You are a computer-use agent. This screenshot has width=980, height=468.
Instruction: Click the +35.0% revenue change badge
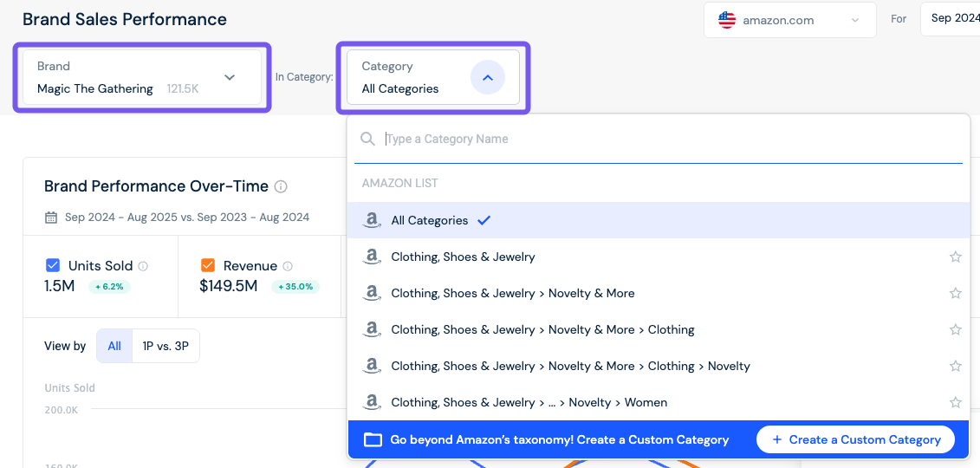point(295,287)
